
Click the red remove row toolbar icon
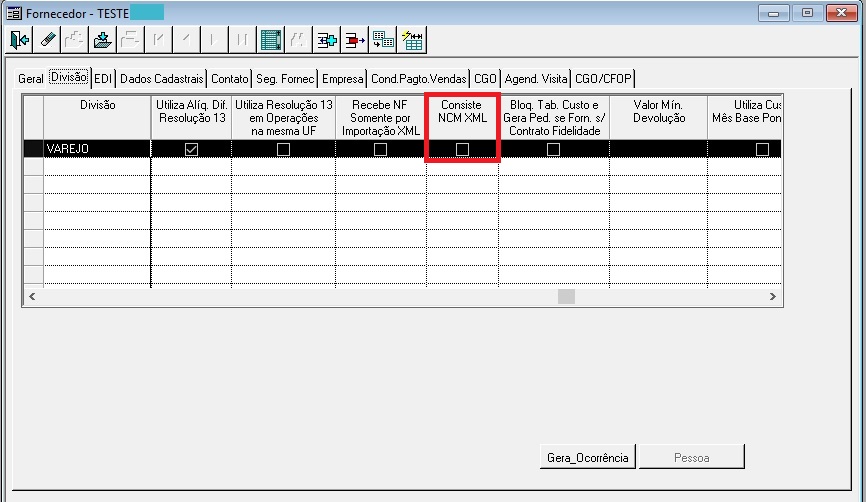(355, 40)
